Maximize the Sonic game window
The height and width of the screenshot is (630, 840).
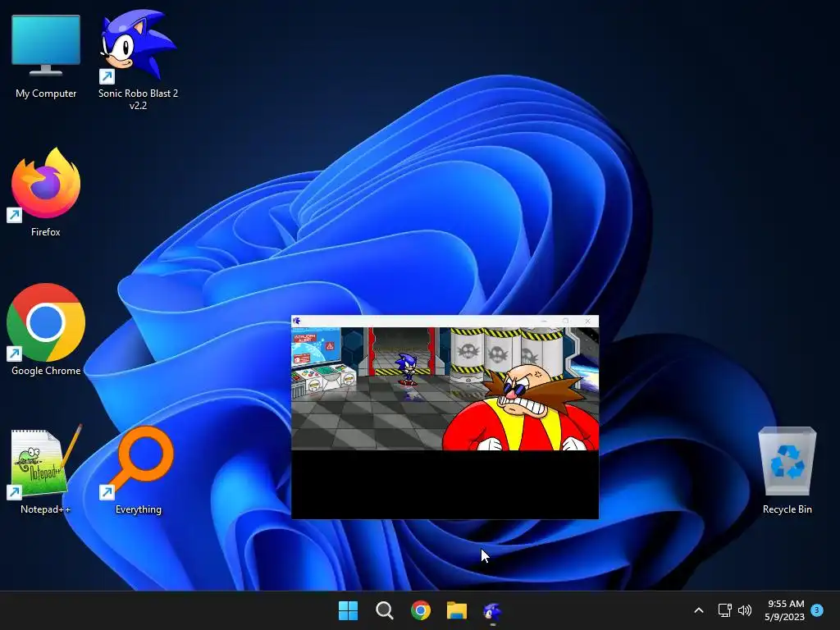click(566, 321)
